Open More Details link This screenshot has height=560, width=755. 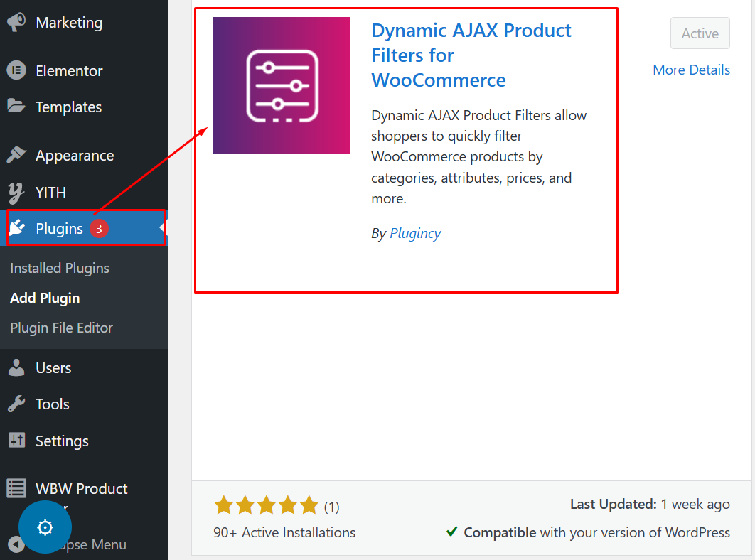pyautogui.click(x=691, y=70)
